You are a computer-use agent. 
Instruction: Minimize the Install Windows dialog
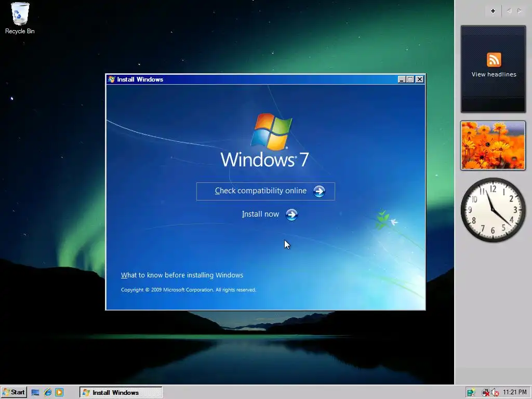[x=402, y=79]
